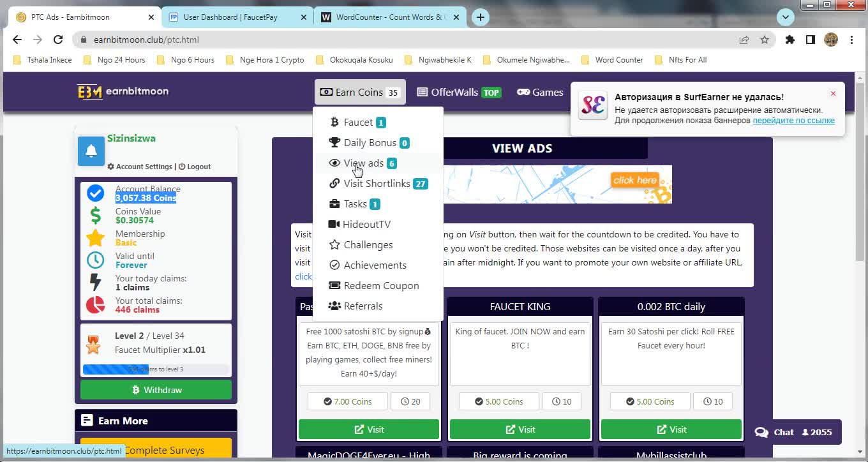This screenshot has height=462, width=868.
Task: Follow the SurfEarner 'перейдите по ссылке' link
Action: (x=793, y=121)
